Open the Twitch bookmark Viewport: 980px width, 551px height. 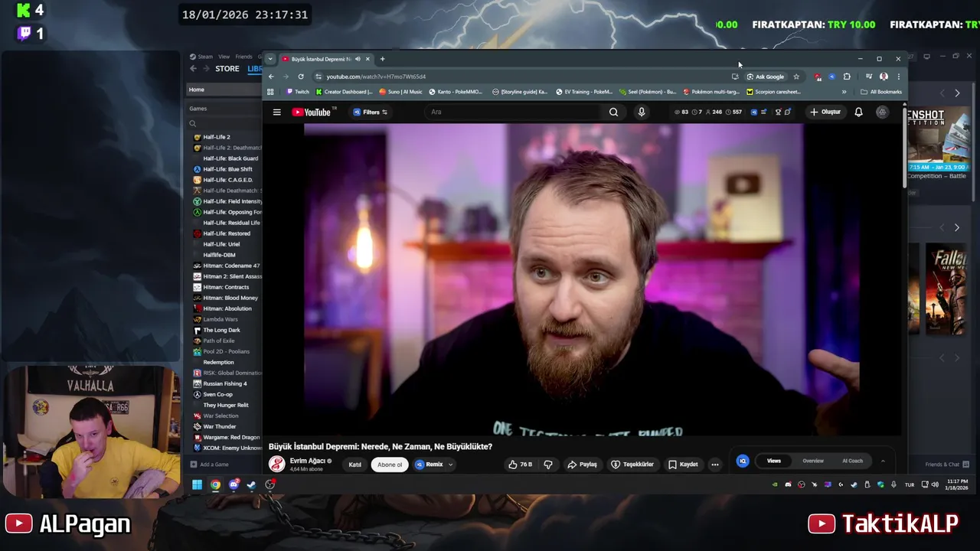coord(298,92)
